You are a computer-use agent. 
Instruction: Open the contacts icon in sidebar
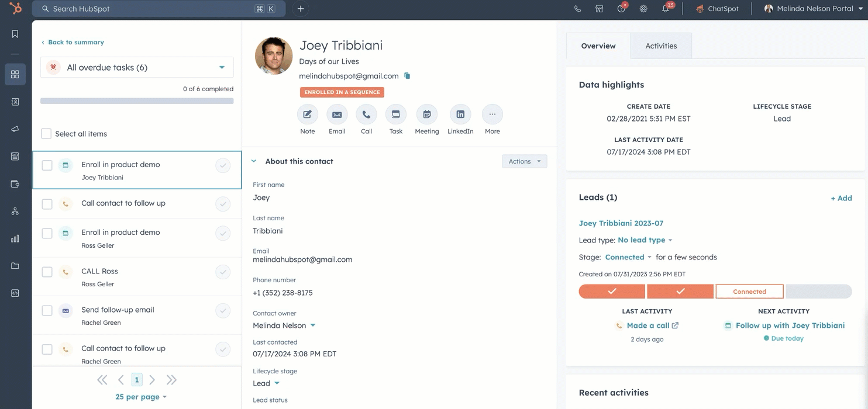click(x=15, y=102)
